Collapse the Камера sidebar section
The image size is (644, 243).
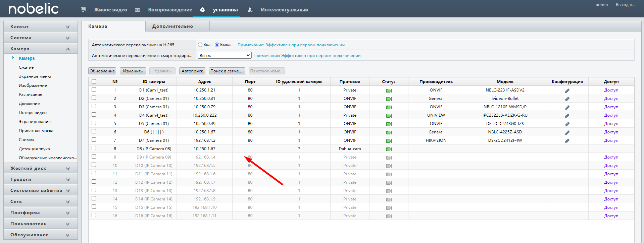tap(41, 49)
